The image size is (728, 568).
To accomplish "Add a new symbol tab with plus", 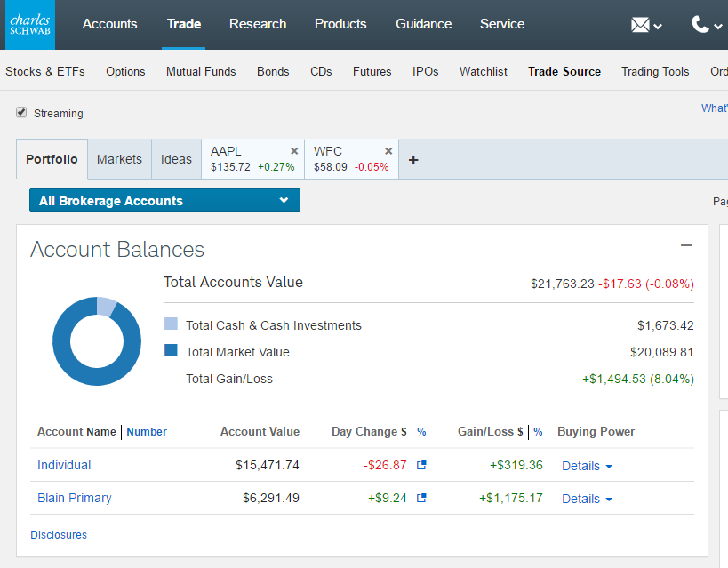I will coord(413,160).
